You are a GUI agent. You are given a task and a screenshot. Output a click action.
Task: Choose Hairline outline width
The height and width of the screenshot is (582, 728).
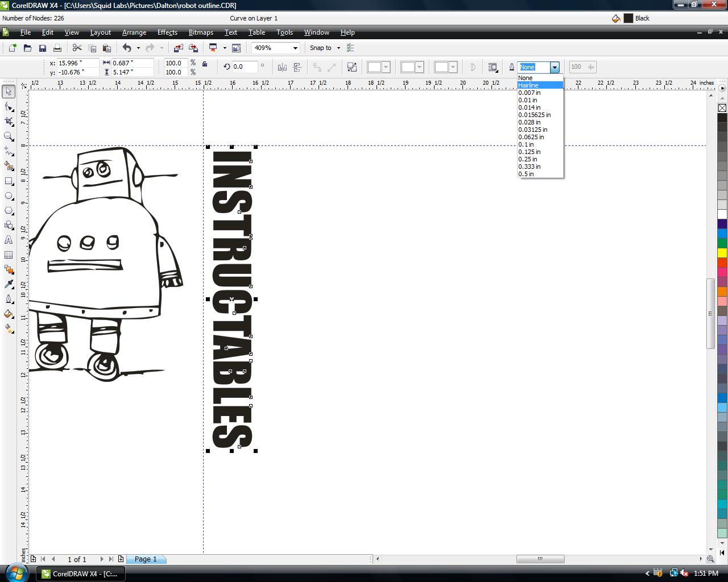[540, 85]
